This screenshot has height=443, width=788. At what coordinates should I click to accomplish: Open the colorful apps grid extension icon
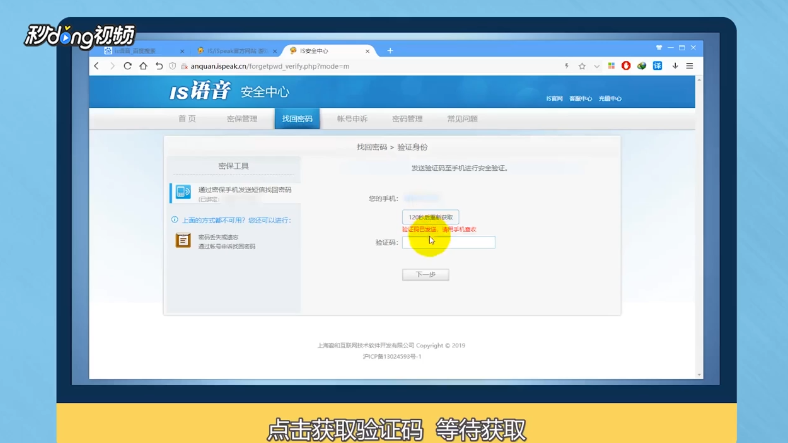pos(611,66)
